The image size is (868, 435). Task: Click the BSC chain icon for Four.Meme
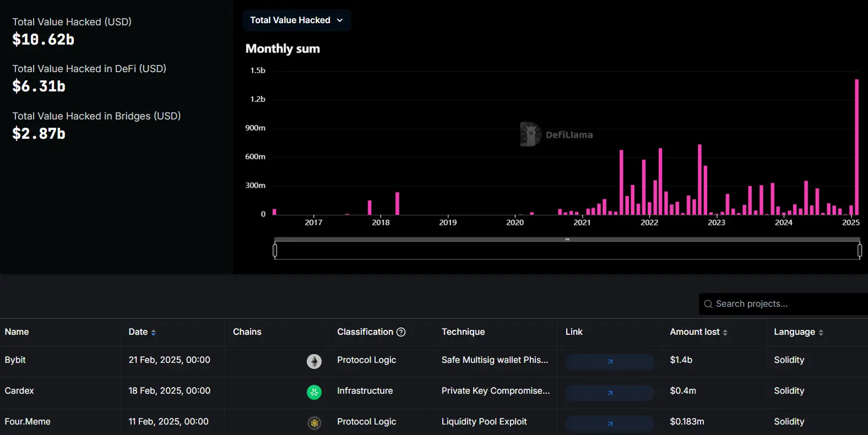pos(314,423)
